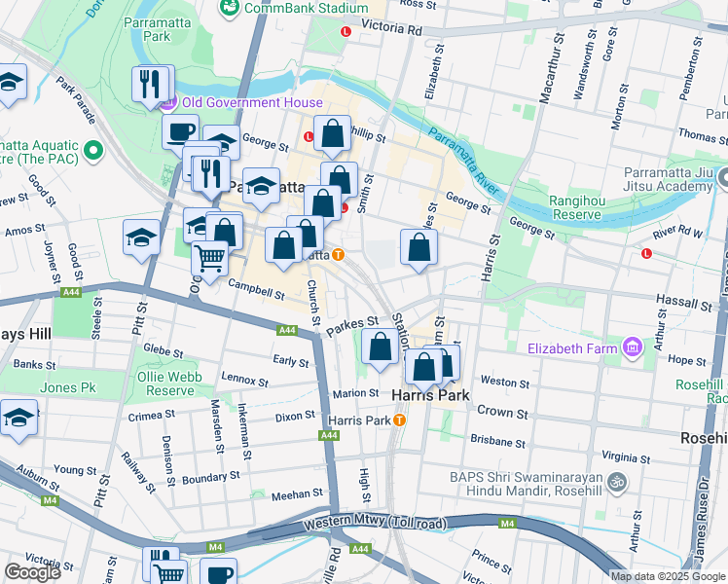Screen dimensions: 728x584
Task: Click the BAPS Shri Swaminarayan temple icon
Action: pyautogui.click(x=617, y=483)
